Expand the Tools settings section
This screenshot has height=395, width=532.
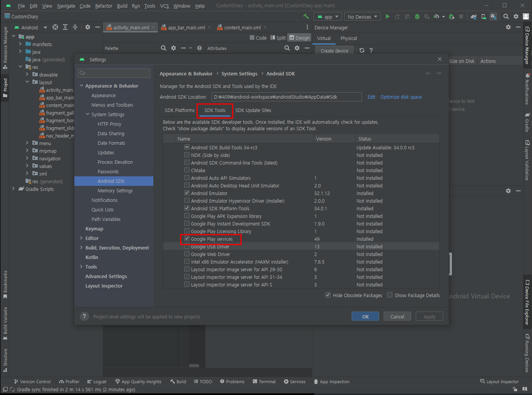81,267
